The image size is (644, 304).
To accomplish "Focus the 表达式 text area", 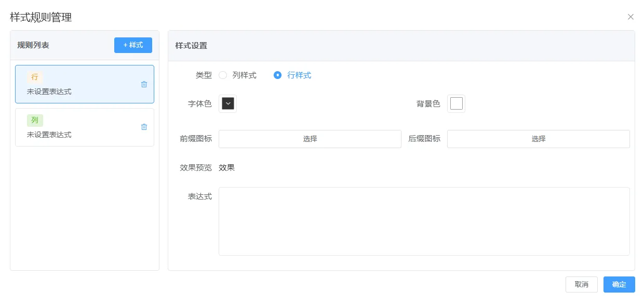I will pos(424,221).
